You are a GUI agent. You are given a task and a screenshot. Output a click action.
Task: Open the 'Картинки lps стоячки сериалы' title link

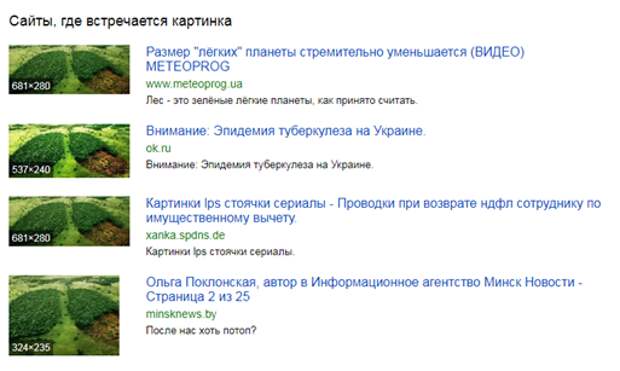coord(373,210)
